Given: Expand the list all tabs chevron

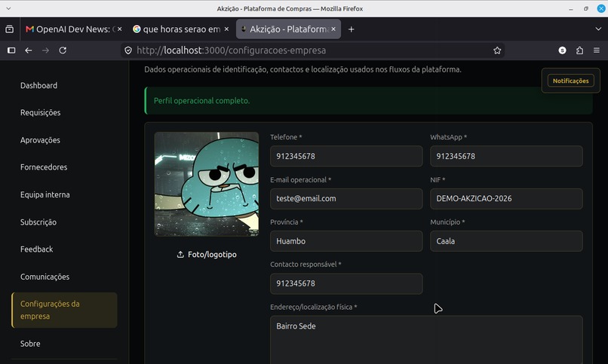Looking at the screenshot, I should [x=598, y=29].
